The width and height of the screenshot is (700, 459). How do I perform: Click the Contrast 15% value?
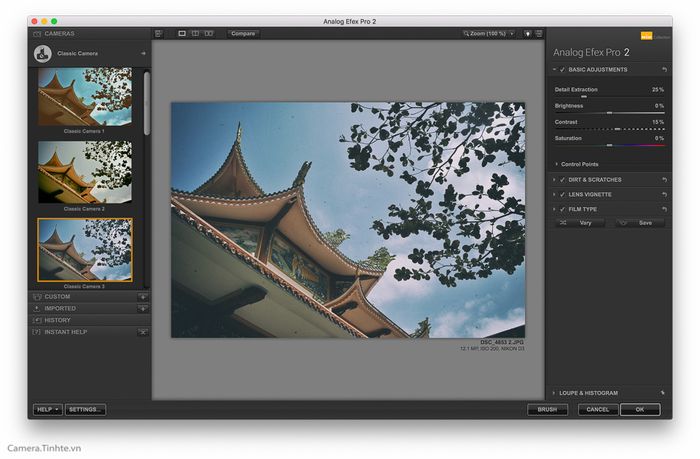point(658,122)
